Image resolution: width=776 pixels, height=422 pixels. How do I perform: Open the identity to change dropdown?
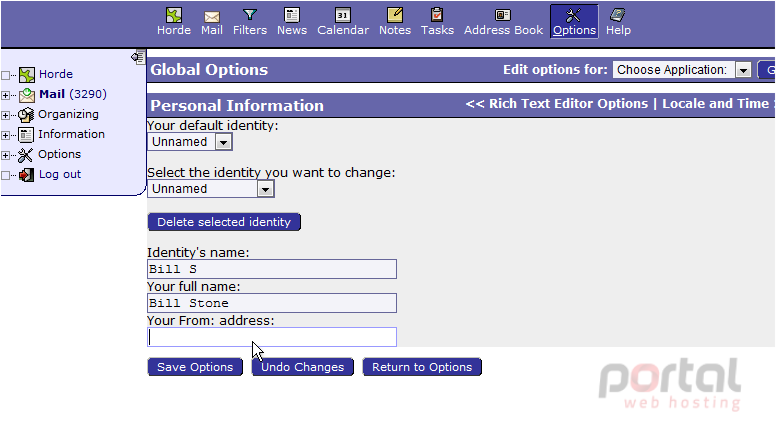211,189
